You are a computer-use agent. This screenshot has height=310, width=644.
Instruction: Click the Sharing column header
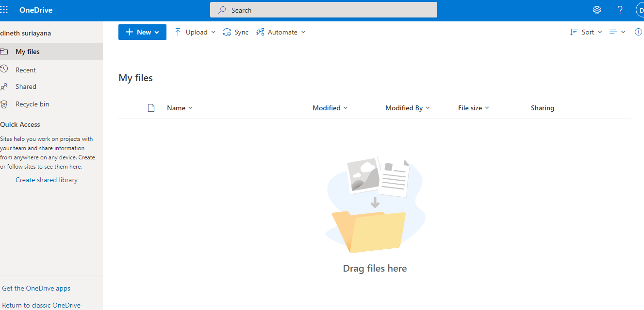[543, 108]
